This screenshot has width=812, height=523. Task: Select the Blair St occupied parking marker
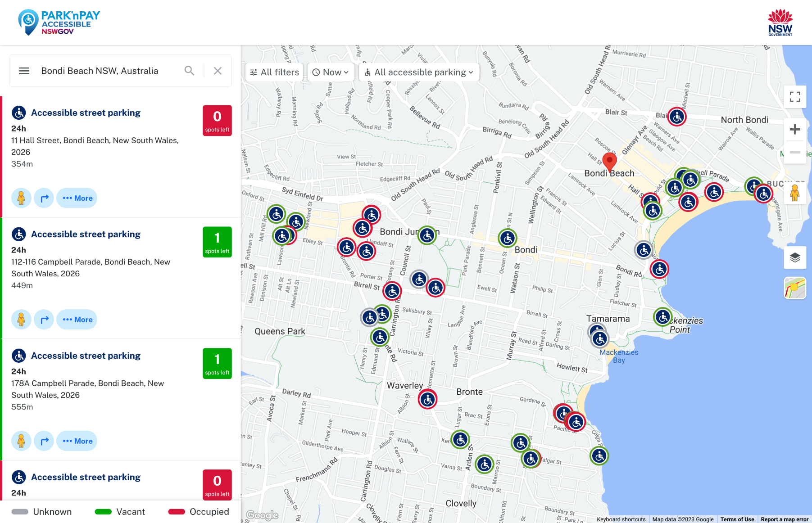pos(676,117)
